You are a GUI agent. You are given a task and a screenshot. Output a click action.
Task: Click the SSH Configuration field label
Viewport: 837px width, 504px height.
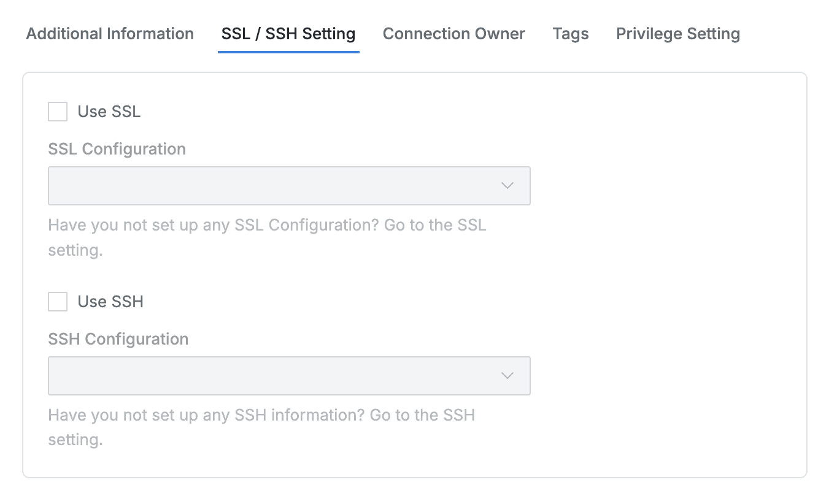[x=118, y=339]
